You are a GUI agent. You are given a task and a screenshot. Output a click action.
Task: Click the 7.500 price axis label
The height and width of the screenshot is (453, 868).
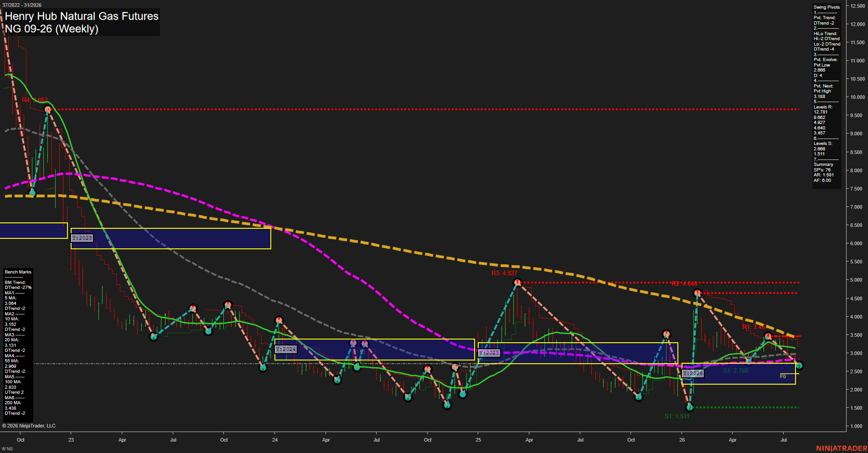pyautogui.click(x=856, y=189)
